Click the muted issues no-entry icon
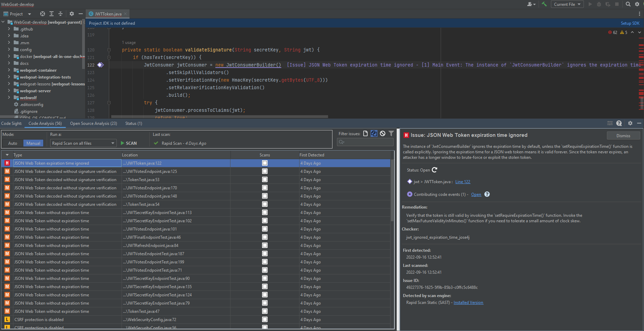The width and height of the screenshot is (644, 331). [x=383, y=133]
